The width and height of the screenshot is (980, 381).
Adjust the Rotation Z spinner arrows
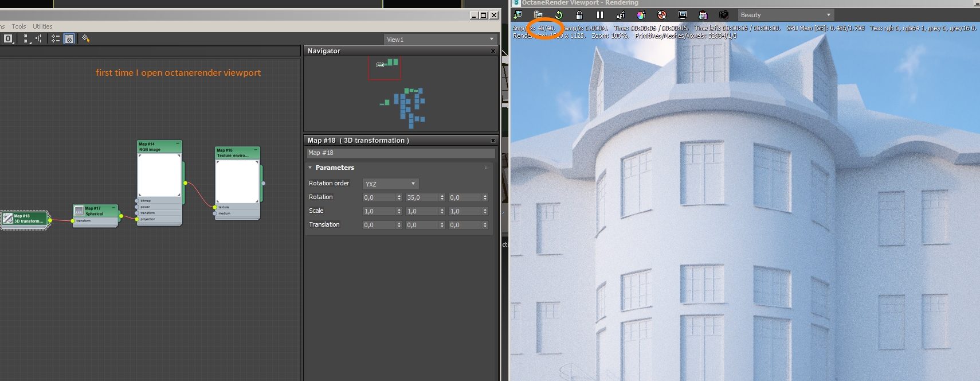tap(485, 197)
